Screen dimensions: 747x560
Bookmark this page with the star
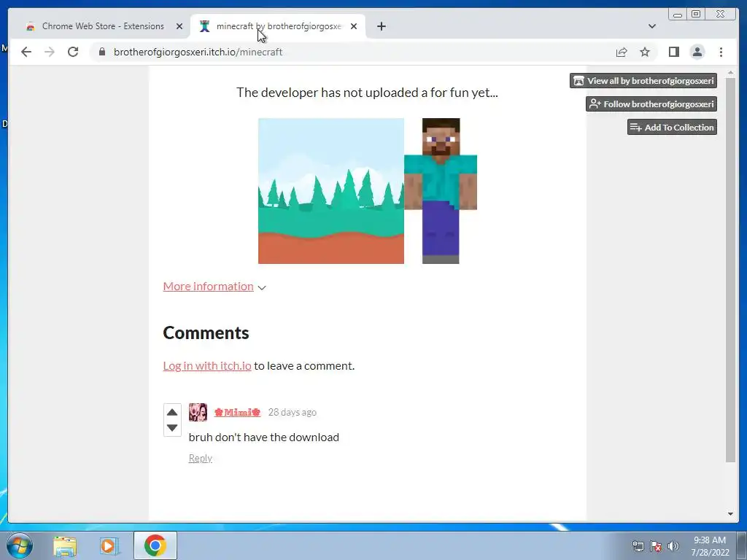click(645, 52)
